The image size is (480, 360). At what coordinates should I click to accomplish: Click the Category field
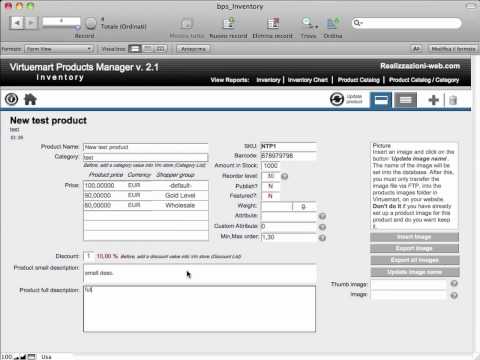[146, 157]
